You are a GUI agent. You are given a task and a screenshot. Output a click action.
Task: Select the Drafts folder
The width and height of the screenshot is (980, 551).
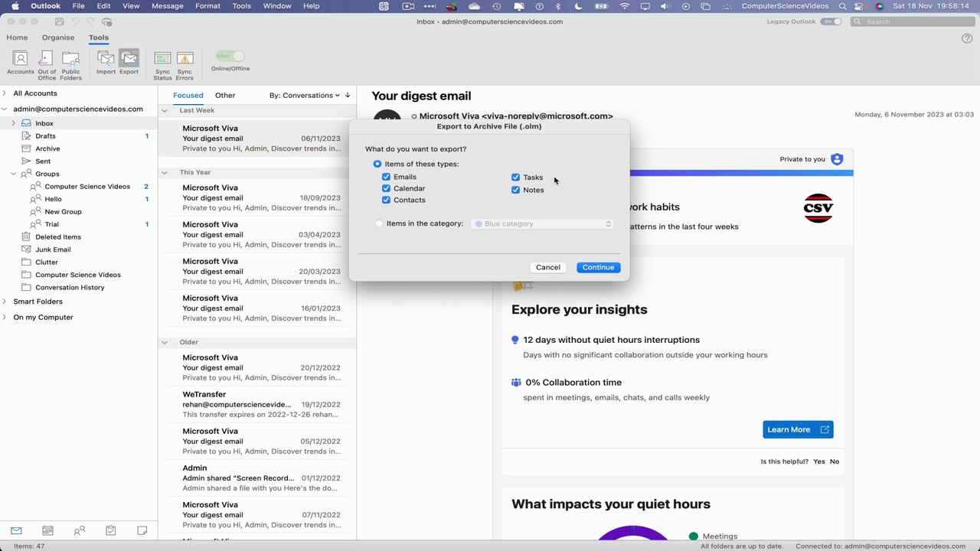(45, 136)
